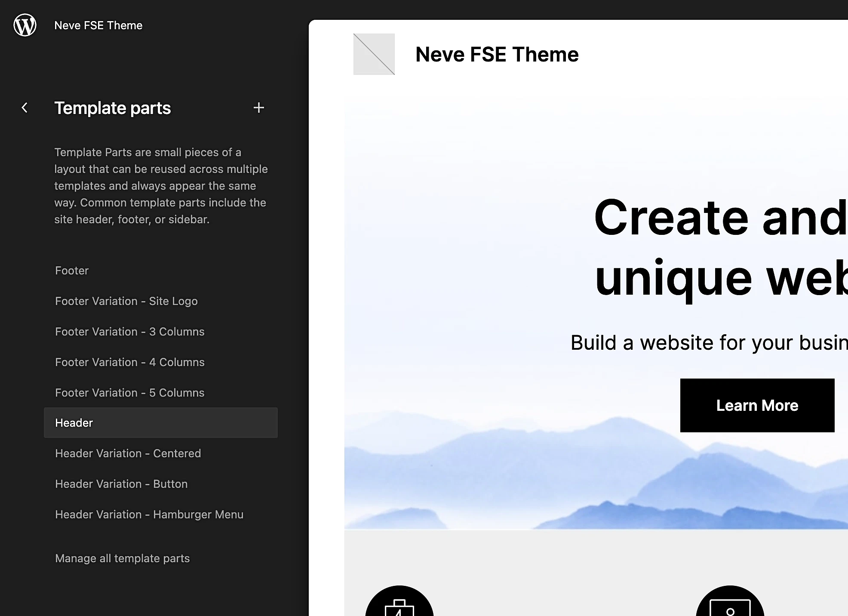Select Footer Variation - Site Logo
The height and width of the screenshot is (616, 848).
click(126, 301)
